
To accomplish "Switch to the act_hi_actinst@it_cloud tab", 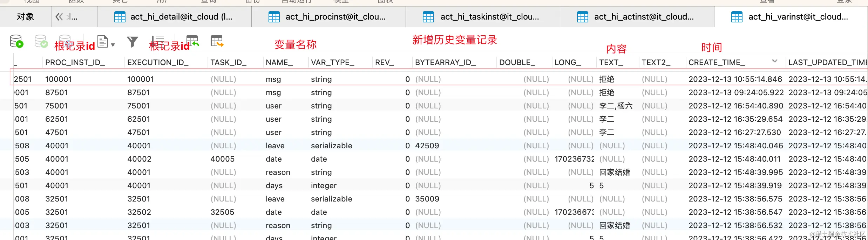I will click(637, 17).
